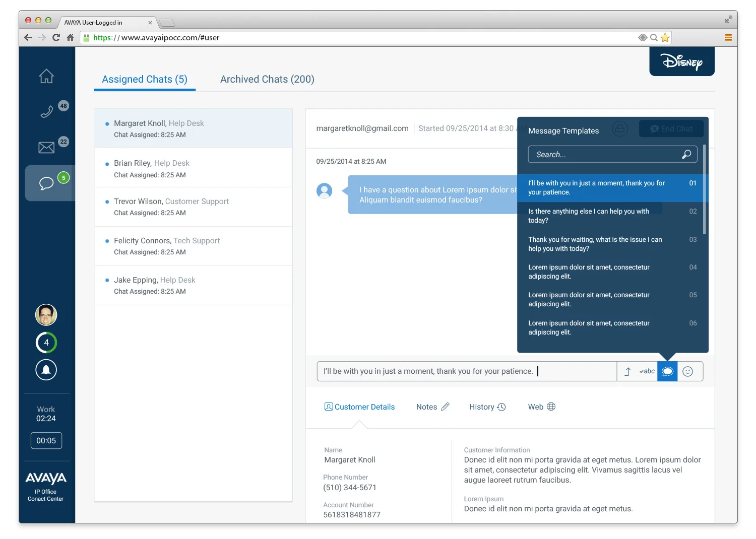Click the browser forward arrow
The height and width of the screenshot is (539, 756).
click(x=42, y=38)
